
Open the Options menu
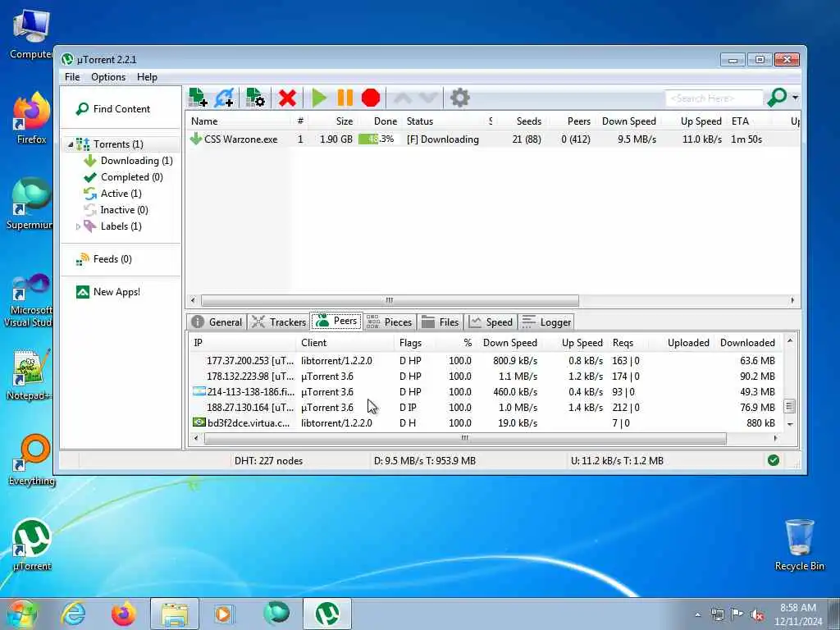[108, 77]
